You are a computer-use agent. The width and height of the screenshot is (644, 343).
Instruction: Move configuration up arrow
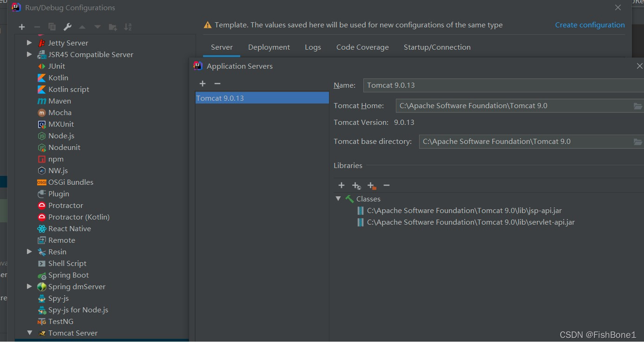[x=82, y=27]
